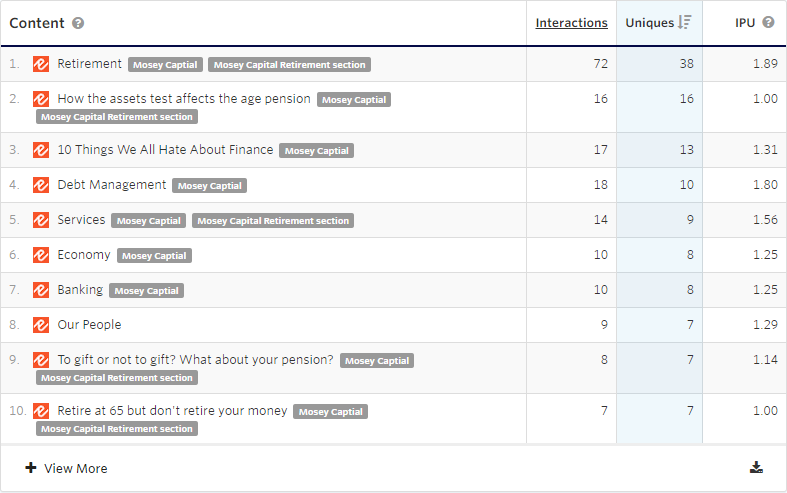This screenshot has height=493, width=787.
Task: Click the Mosey Captial tag beside 10 Things
Action: (x=317, y=151)
